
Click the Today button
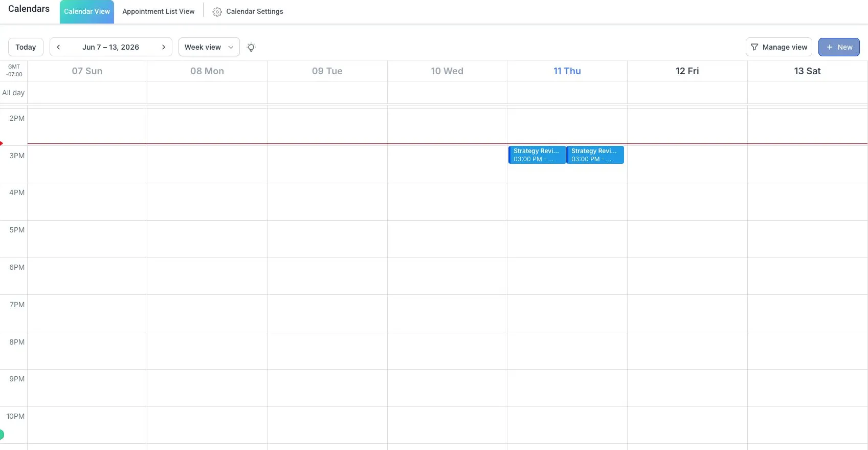tap(26, 47)
